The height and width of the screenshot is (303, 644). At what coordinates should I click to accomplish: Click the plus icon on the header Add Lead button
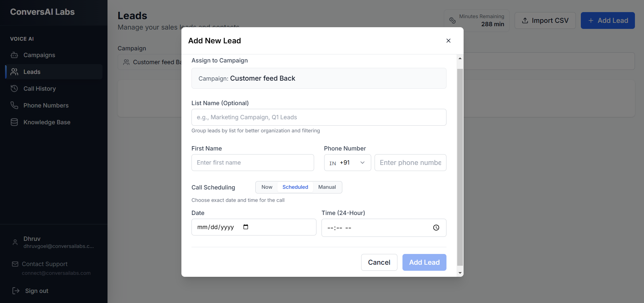[591, 20]
